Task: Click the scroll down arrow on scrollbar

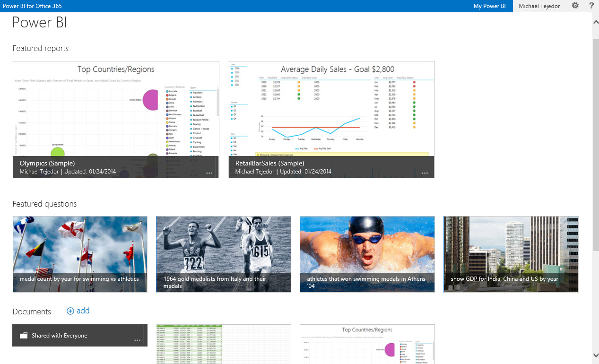Action: pyautogui.click(x=595, y=355)
